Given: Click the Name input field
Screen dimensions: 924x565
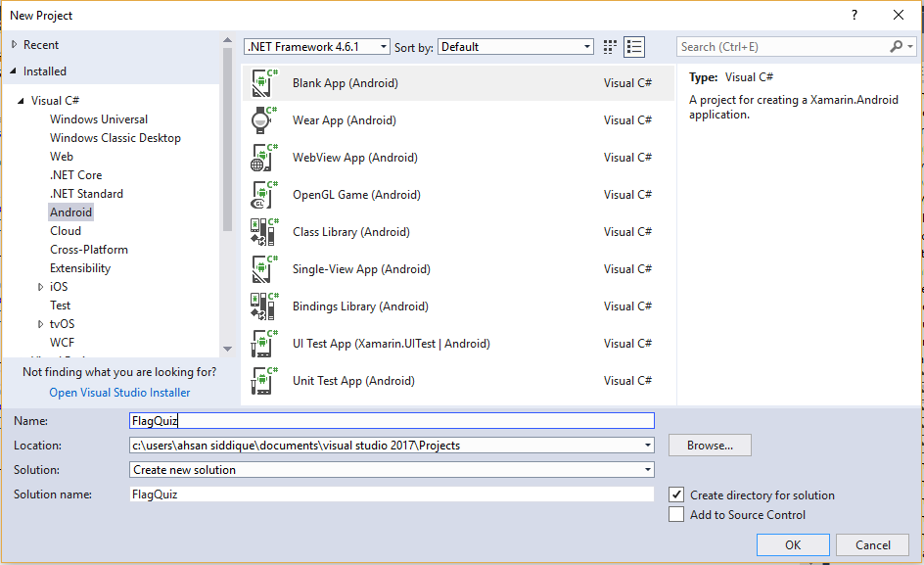Looking at the screenshot, I should (x=392, y=420).
